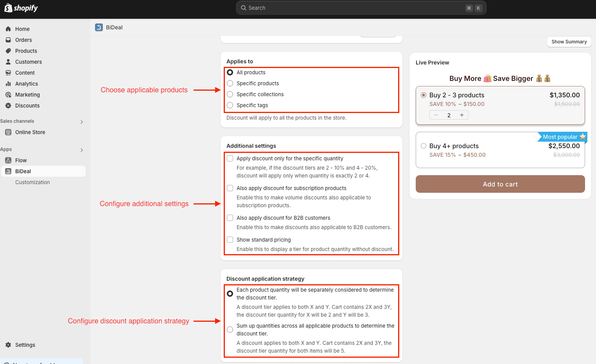596x364 pixels.
Task: Select separately considered quantity strategy
Action: tap(230, 294)
